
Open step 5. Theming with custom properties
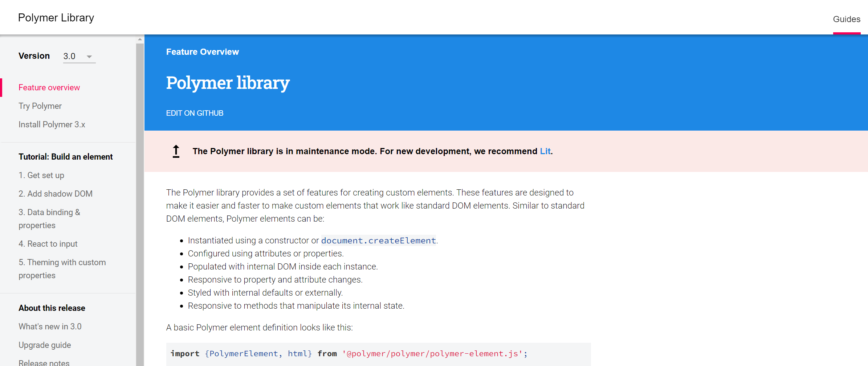pyautogui.click(x=62, y=269)
